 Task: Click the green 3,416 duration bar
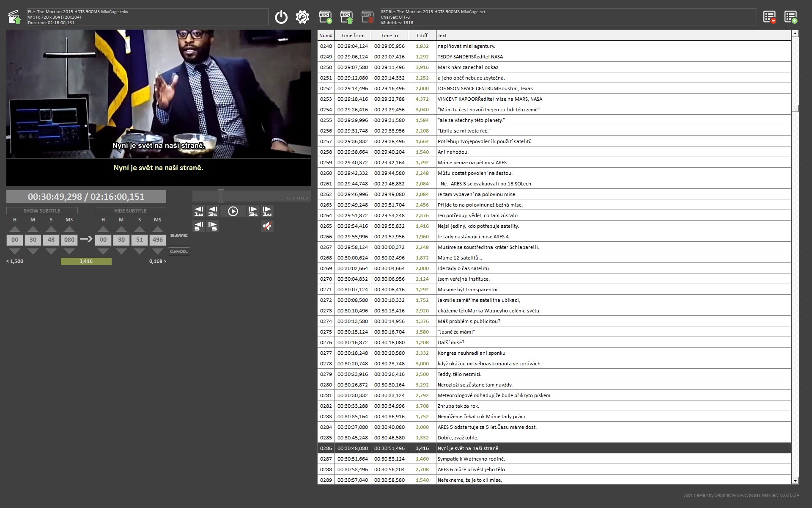click(x=86, y=261)
